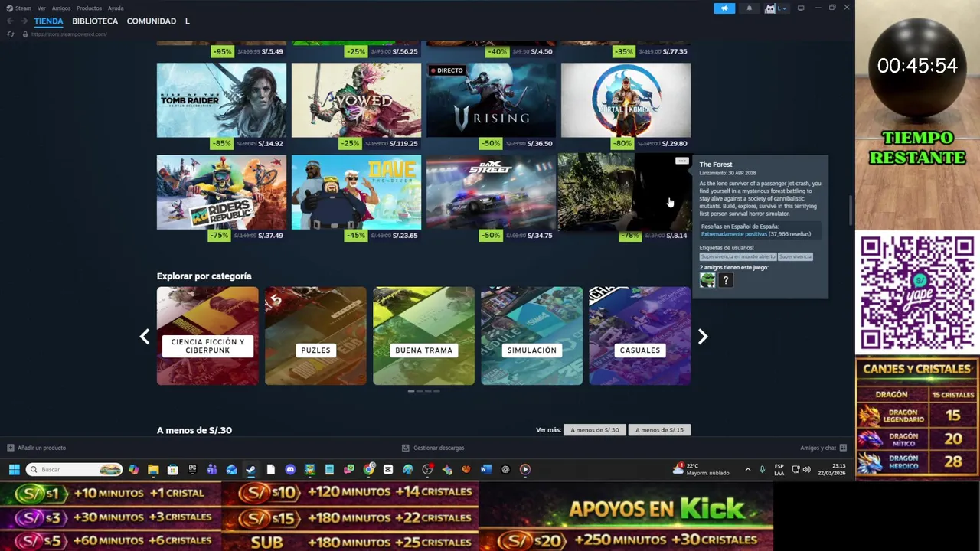Screen dimensions: 980x551
Task: Open The Forest tile's three-dots options
Action: 681,161
